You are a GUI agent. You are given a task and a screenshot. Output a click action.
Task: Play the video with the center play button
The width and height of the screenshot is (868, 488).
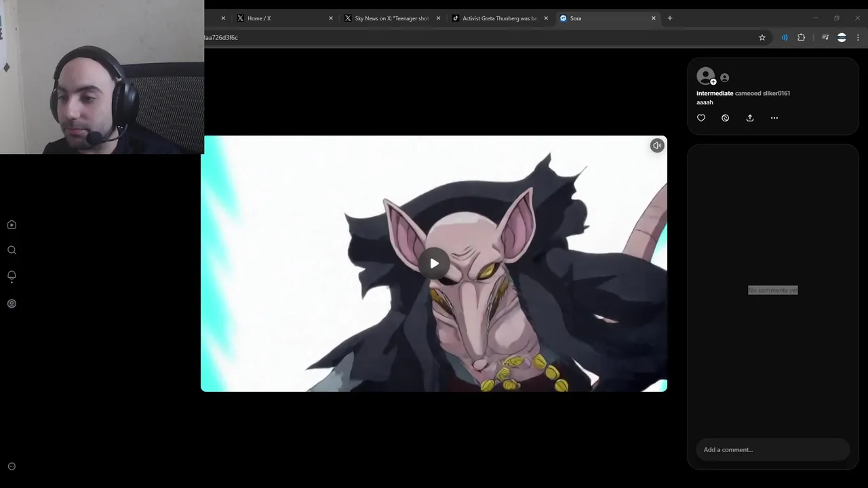(434, 264)
